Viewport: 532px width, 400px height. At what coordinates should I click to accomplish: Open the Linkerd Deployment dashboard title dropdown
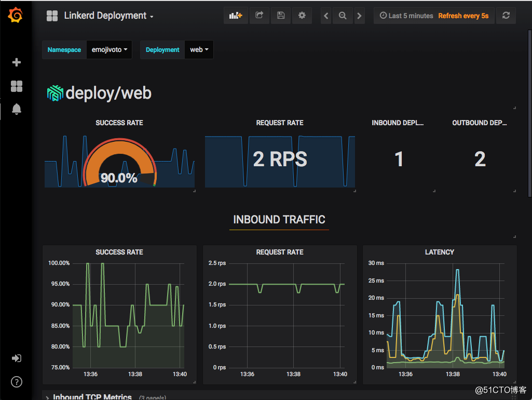[108, 16]
